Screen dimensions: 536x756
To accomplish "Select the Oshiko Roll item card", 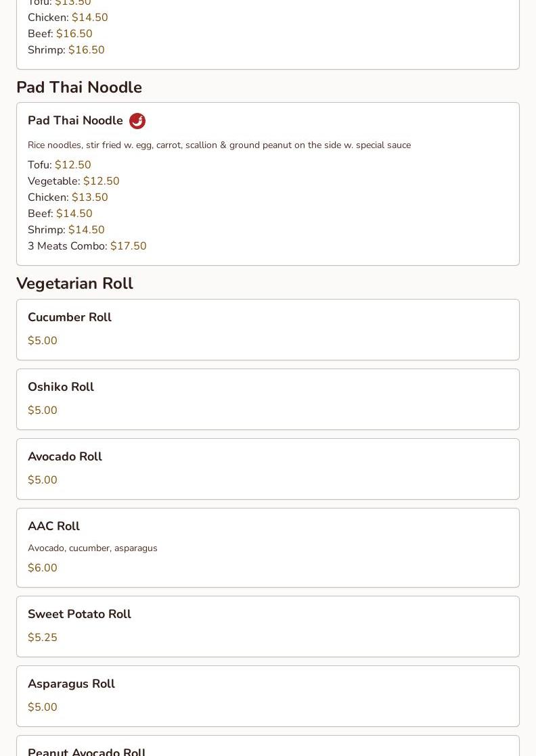I will (x=268, y=399).
